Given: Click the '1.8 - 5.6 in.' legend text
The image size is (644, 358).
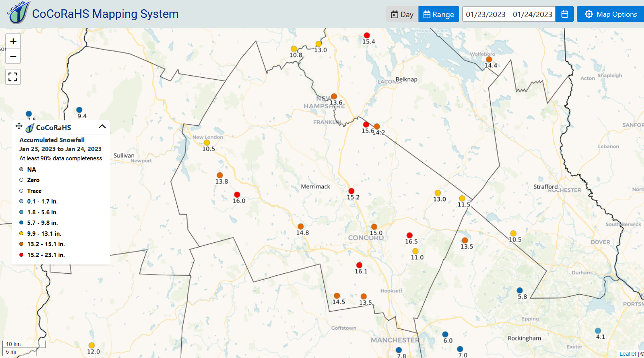Looking at the screenshot, I should tap(42, 212).
